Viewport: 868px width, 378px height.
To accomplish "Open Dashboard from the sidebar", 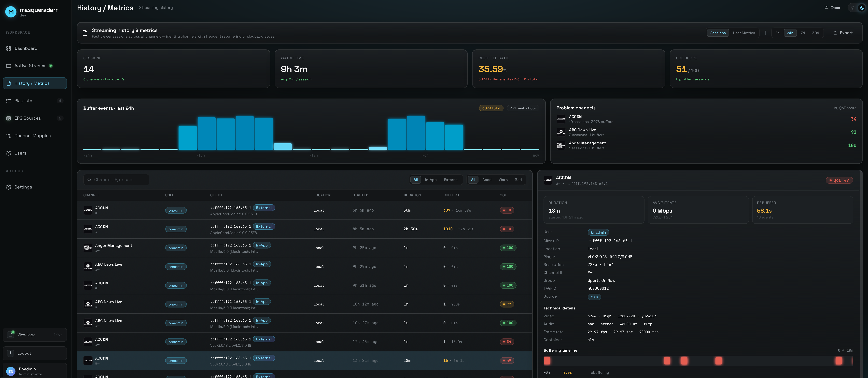I will coord(35,48).
